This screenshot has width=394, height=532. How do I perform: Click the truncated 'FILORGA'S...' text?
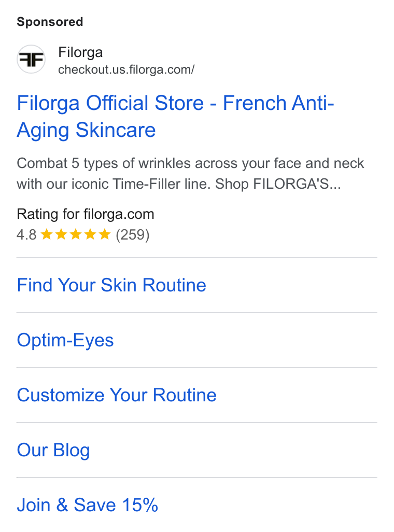coord(297,184)
